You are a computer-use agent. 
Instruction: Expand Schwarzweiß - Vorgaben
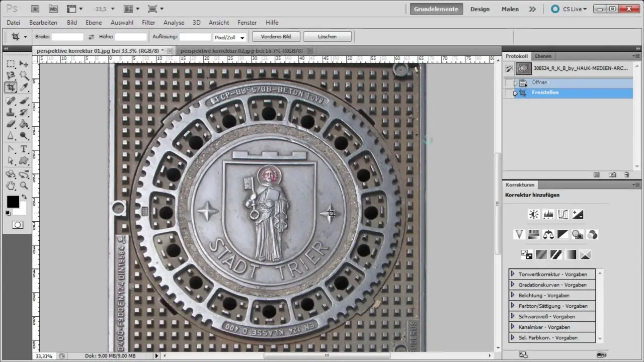[512, 316]
